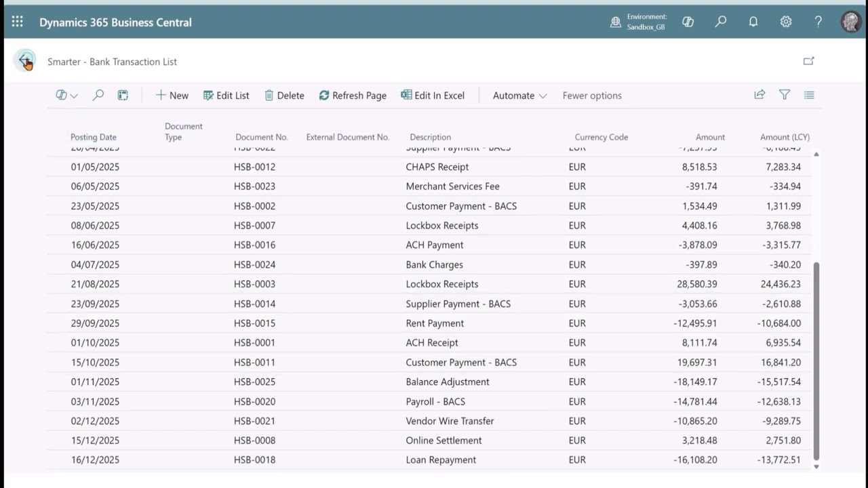Expand the Automate menu
The width and height of the screenshot is (868, 488).
pyautogui.click(x=519, y=96)
